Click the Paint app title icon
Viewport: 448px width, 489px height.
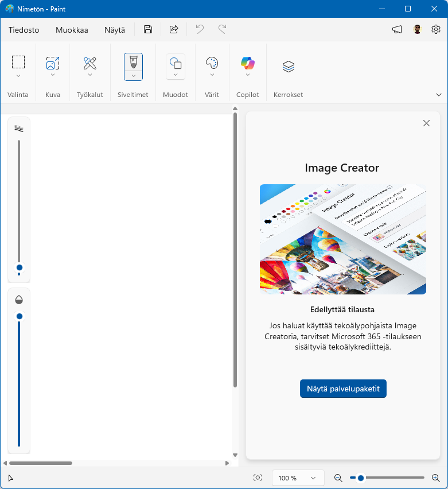tap(10, 9)
